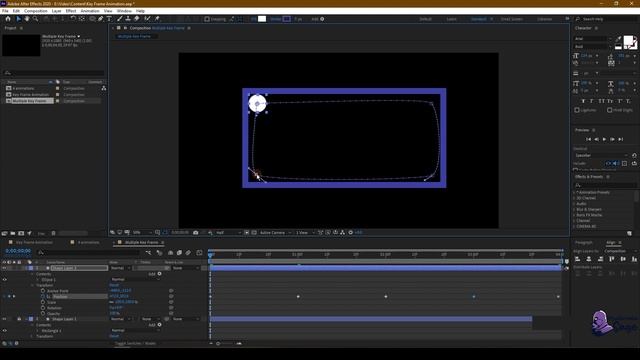
Task: Collapse the Transform group of Shape Layer 2
Action: click(32, 285)
